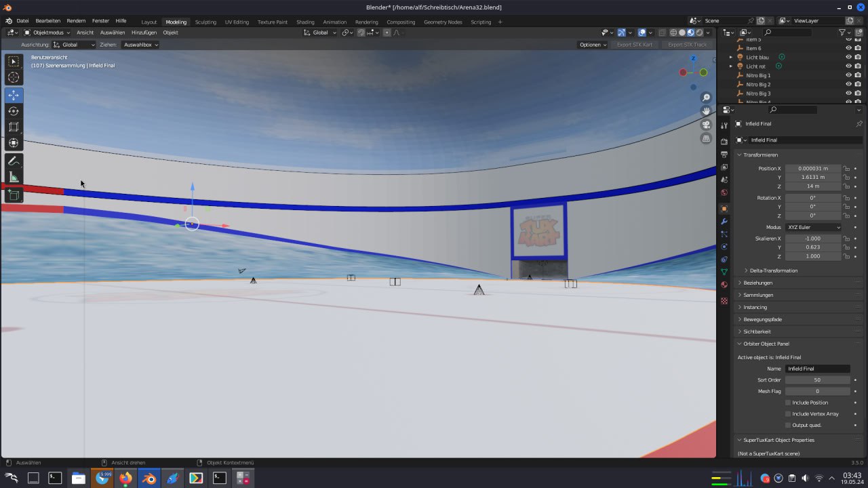The height and width of the screenshot is (488, 868).
Task: Hide Nitro Big 1 in the viewport
Action: [x=848, y=75]
